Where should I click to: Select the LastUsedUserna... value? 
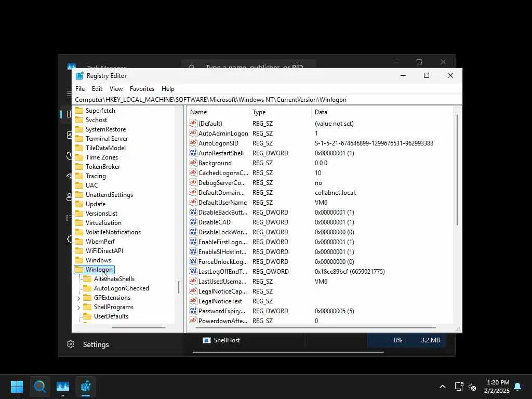tap(222, 281)
